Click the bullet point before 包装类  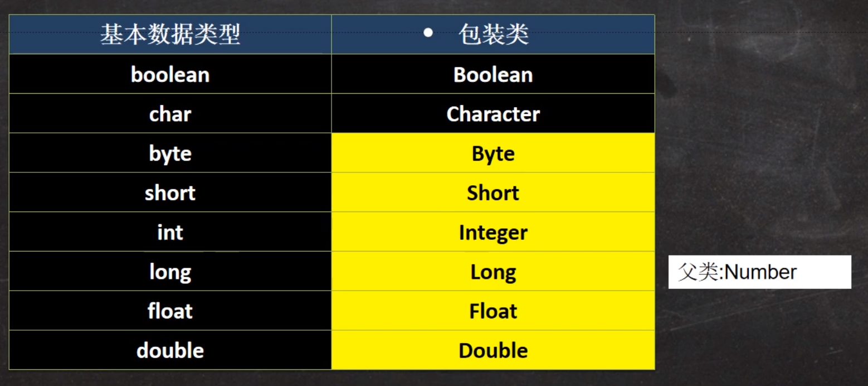428,33
